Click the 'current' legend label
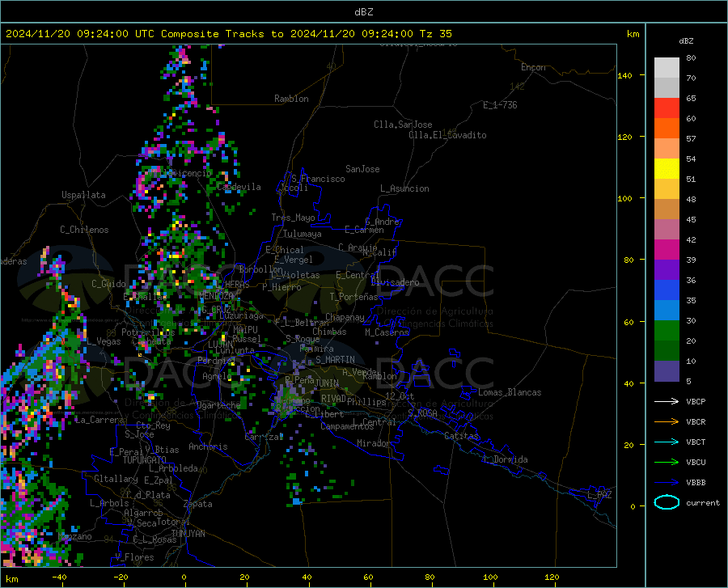The width and height of the screenshot is (728, 588). click(x=703, y=502)
